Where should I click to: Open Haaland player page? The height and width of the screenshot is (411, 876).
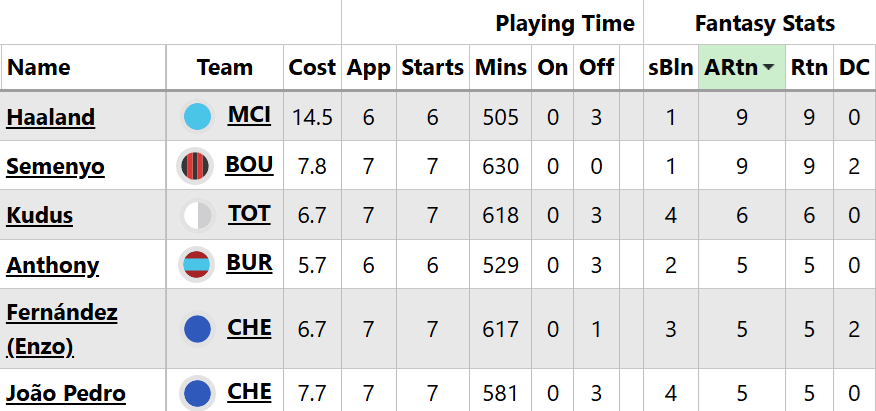50,118
